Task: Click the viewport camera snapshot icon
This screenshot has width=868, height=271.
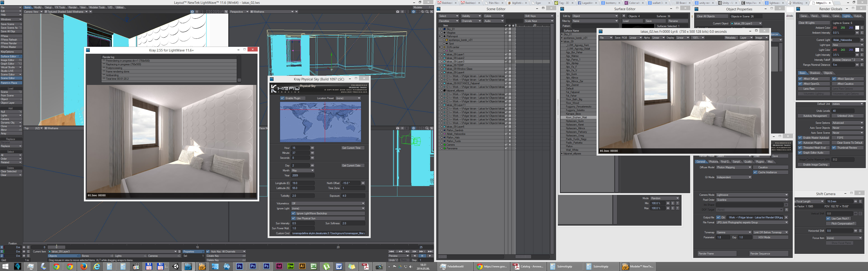Action: 398,12
